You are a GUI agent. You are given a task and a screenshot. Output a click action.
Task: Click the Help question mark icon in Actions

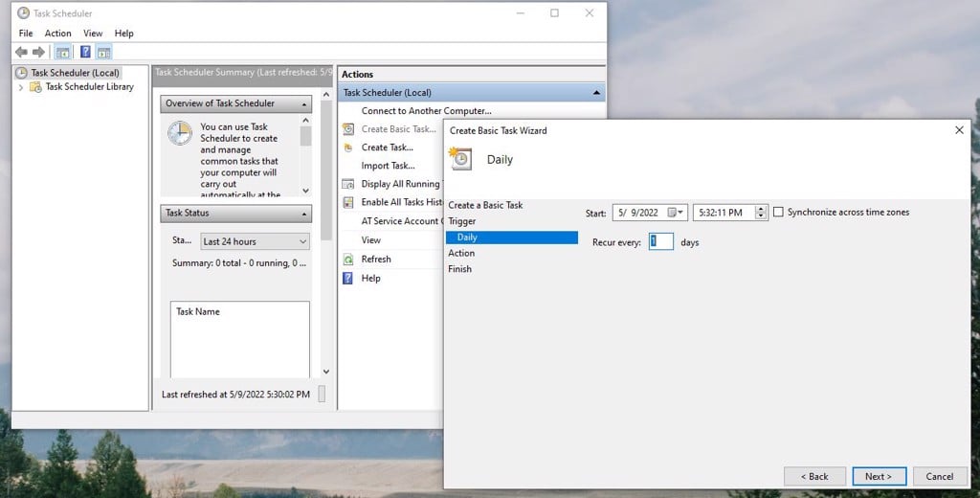tap(348, 278)
